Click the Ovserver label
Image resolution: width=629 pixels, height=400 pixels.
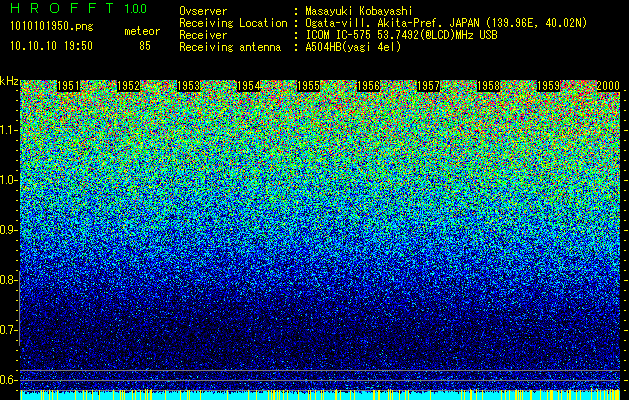(x=203, y=11)
